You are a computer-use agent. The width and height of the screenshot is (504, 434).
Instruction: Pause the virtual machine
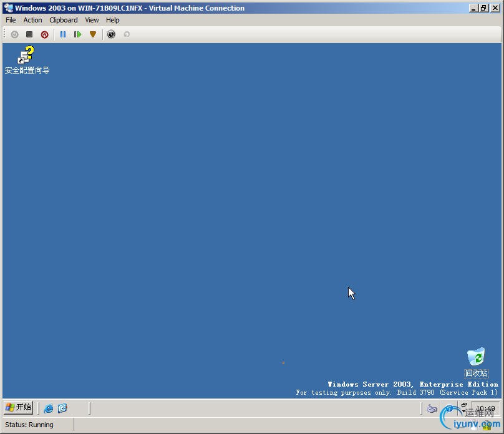pos(62,34)
